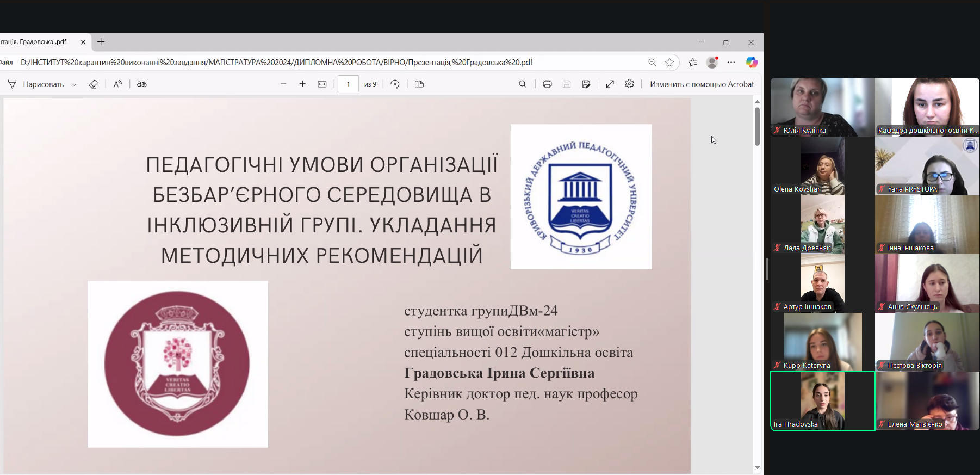Viewport: 980px width, 475px height.
Task: Select Ira Hradovska active speaker tile
Action: 823,401
